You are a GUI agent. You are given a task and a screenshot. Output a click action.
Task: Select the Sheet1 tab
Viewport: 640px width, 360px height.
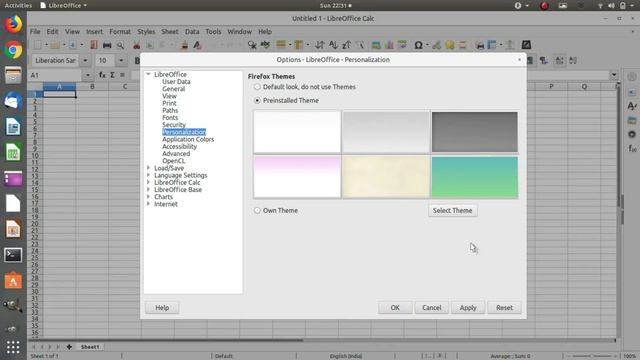[x=90, y=347]
